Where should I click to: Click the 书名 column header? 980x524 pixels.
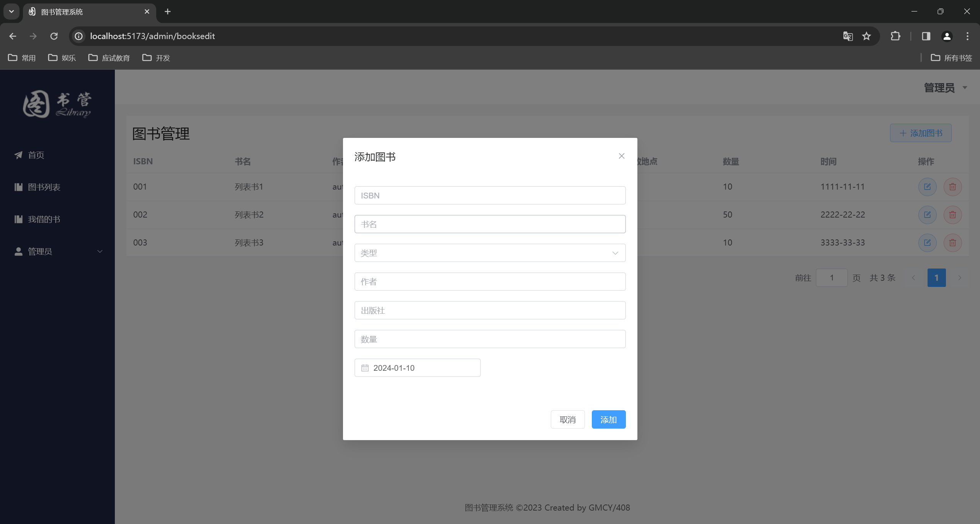tap(243, 161)
